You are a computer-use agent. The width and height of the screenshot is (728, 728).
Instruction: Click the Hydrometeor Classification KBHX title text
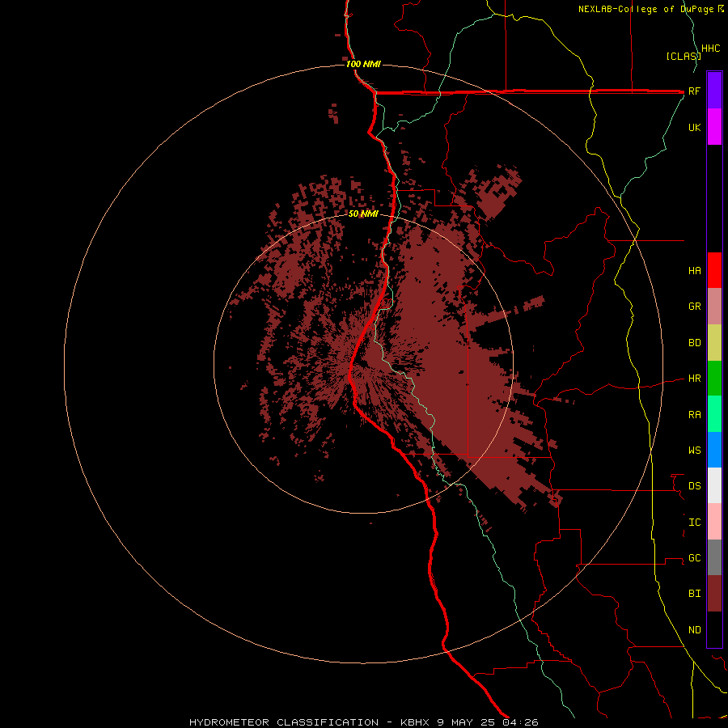pyautogui.click(x=363, y=722)
